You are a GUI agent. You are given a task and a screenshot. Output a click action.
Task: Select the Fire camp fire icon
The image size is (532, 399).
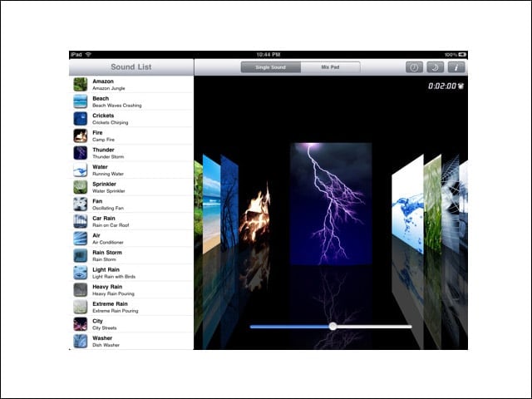tap(81, 135)
